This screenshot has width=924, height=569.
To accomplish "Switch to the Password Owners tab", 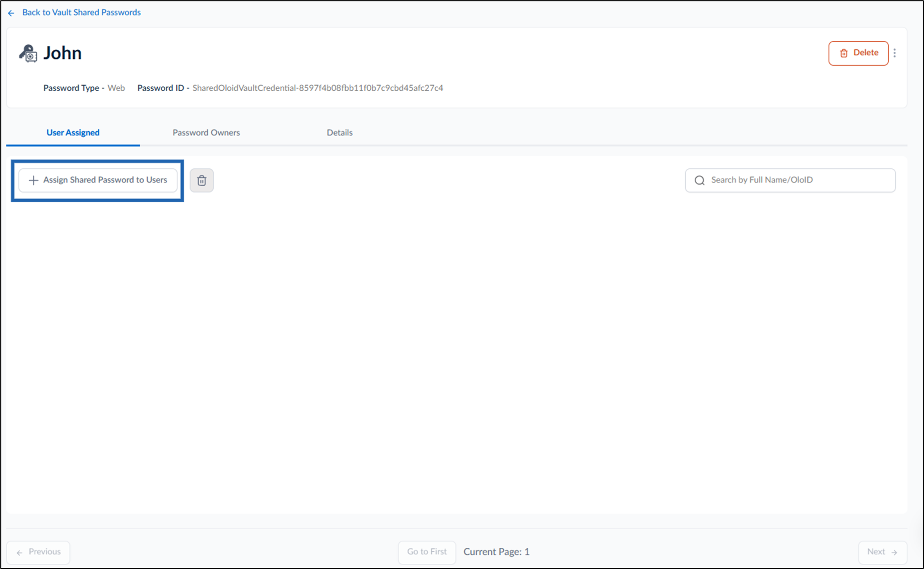I will [x=206, y=133].
